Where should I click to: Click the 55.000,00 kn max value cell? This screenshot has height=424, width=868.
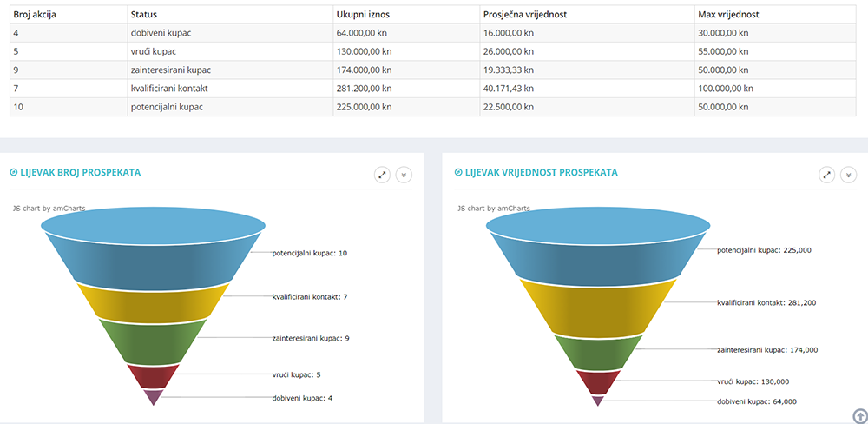tap(775, 51)
